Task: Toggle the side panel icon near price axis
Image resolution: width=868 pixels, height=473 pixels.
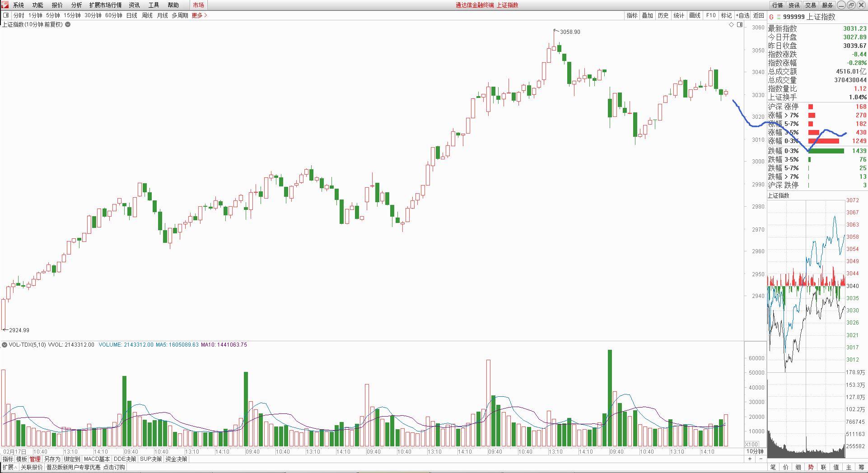Action: (740, 25)
